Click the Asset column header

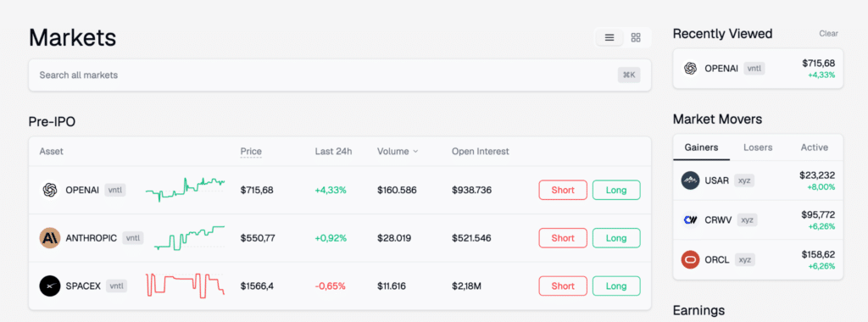(52, 152)
